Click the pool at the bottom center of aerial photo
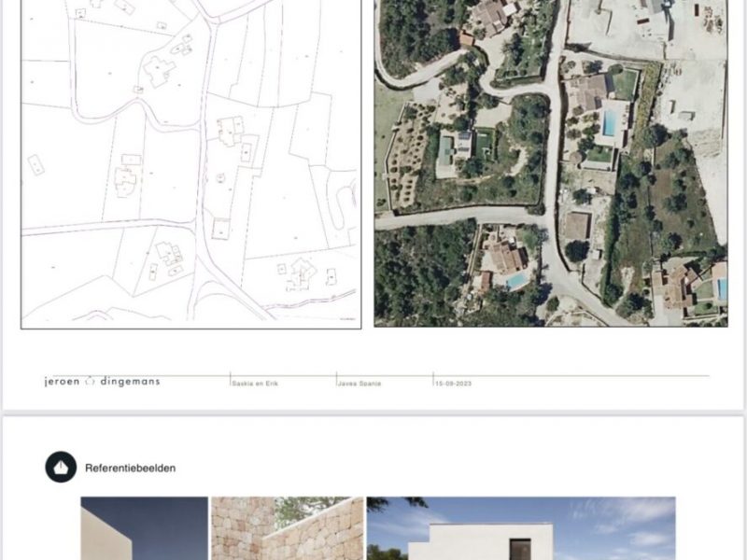The width and height of the screenshot is (747, 560). click(516, 280)
